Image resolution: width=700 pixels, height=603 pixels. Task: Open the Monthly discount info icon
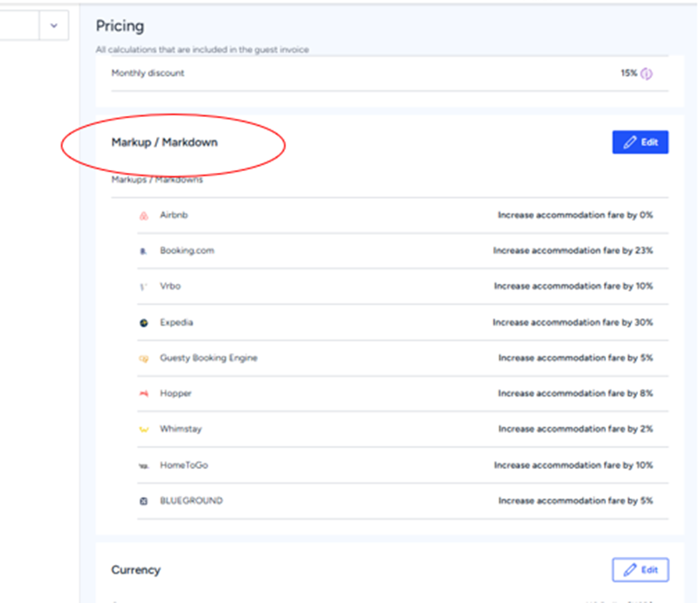coord(647,74)
